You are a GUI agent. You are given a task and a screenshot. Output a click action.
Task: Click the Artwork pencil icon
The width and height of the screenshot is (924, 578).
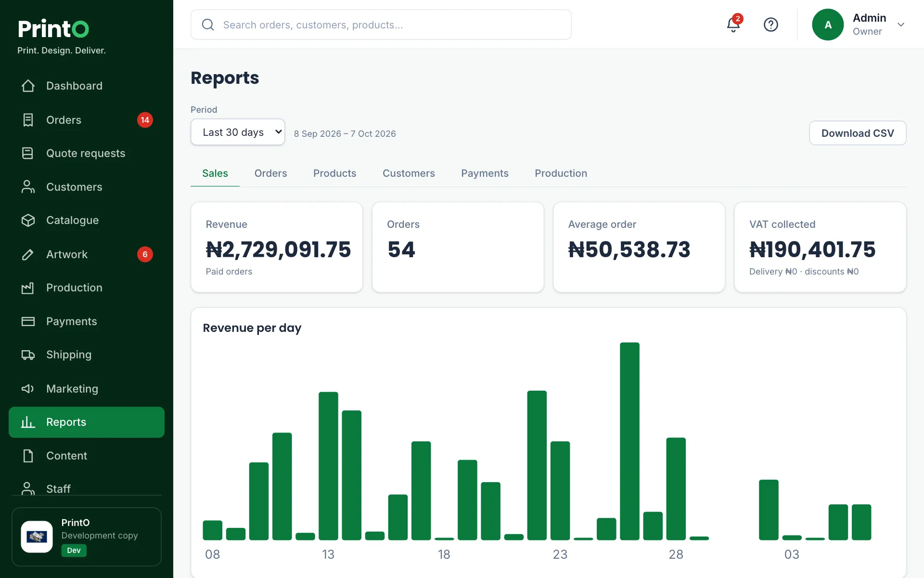[x=28, y=254]
